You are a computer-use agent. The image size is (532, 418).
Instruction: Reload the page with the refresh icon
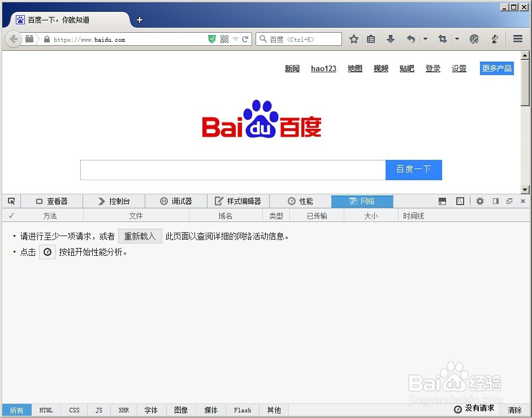point(245,40)
